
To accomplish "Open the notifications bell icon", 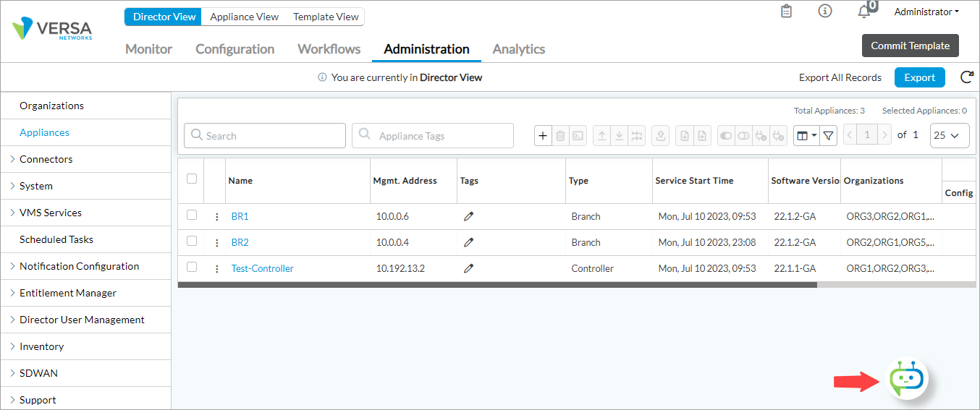I will (863, 12).
